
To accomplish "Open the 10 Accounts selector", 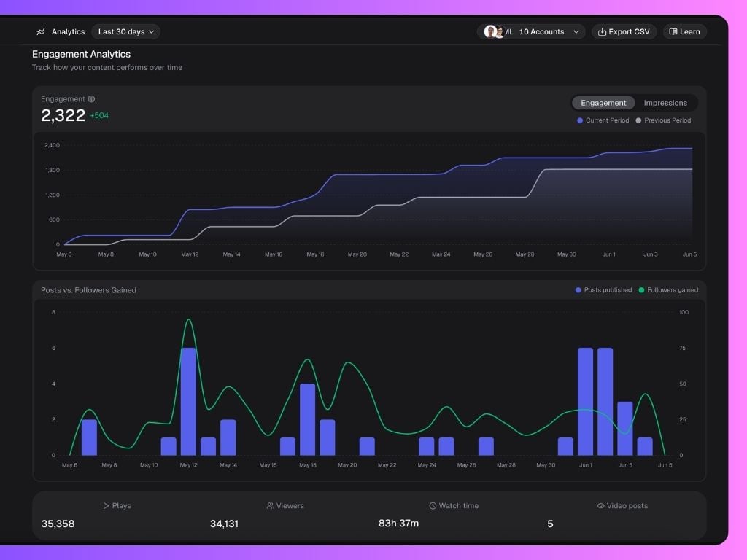I will pos(531,32).
